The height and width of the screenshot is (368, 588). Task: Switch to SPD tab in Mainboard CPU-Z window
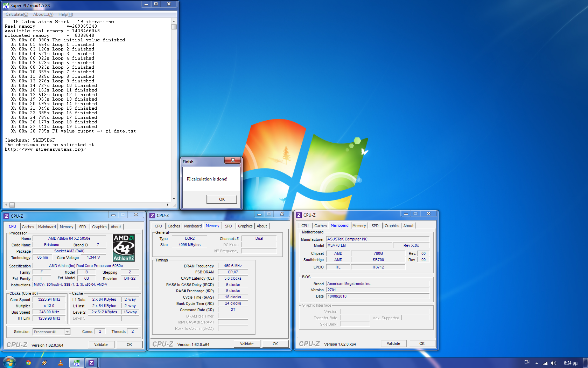[x=375, y=226]
